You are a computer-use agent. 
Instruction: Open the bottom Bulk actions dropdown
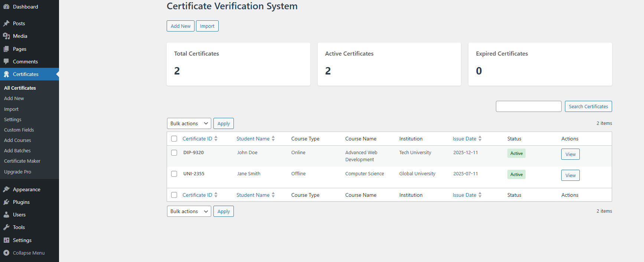click(189, 211)
